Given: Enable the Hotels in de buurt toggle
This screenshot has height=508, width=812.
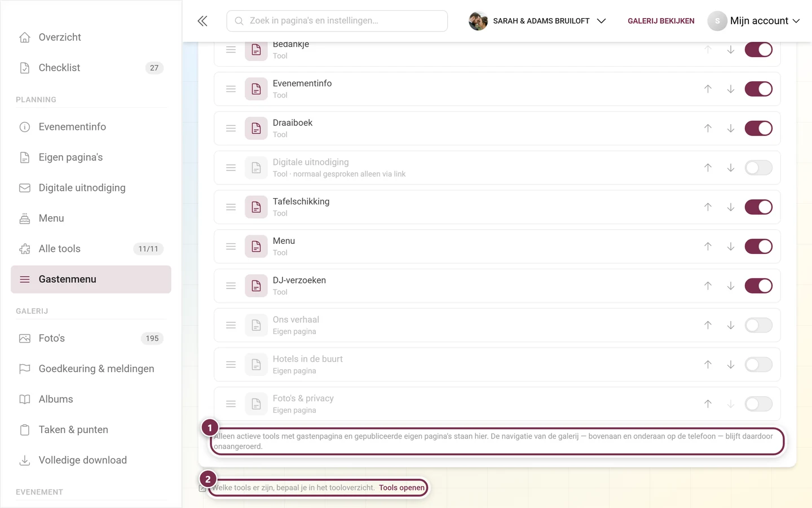Looking at the screenshot, I should 758,365.
